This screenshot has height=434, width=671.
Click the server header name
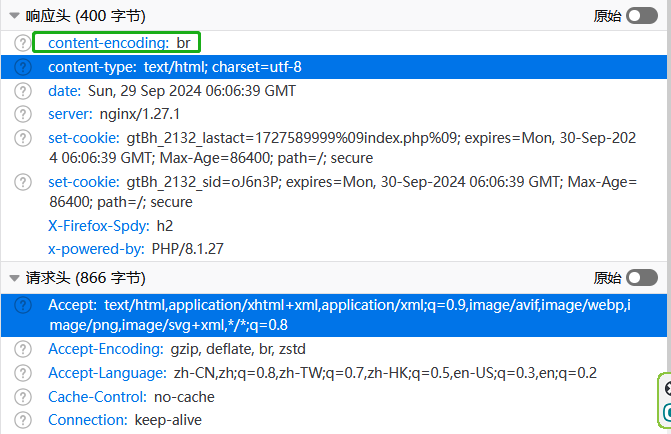point(70,114)
